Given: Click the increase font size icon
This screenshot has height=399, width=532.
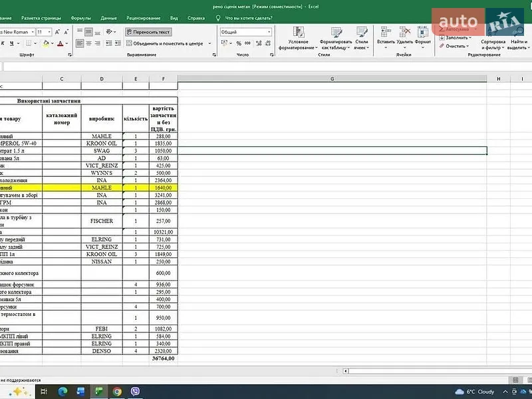Looking at the screenshot, I should [x=57, y=32].
